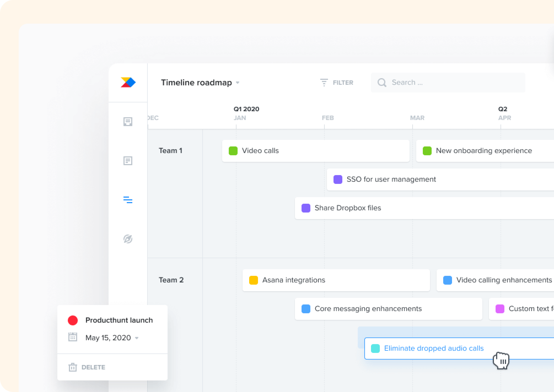Expand the Timeline roadmap view dropdown
The image size is (554, 392).
click(238, 83)
